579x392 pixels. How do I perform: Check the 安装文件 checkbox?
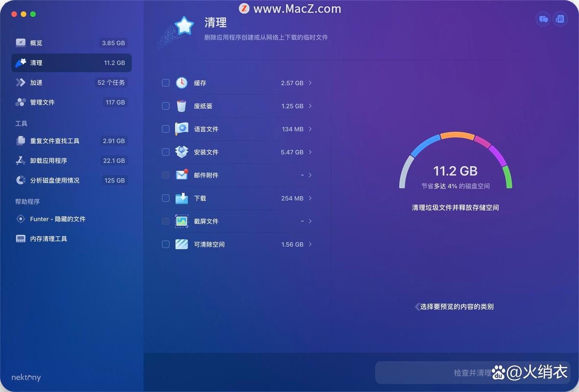(x=166, y=152)
